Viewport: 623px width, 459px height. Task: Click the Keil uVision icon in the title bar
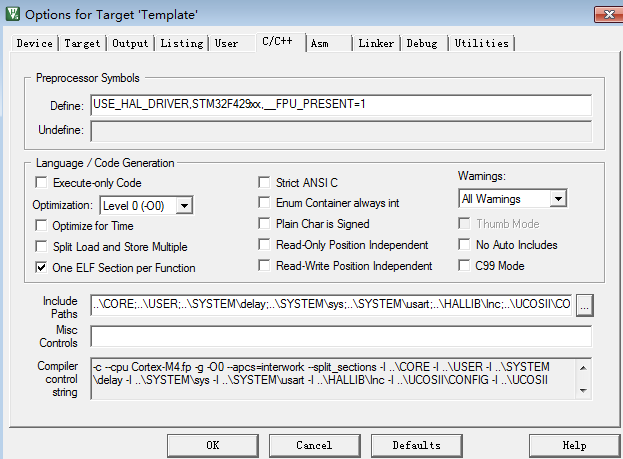tap(13, 14)
